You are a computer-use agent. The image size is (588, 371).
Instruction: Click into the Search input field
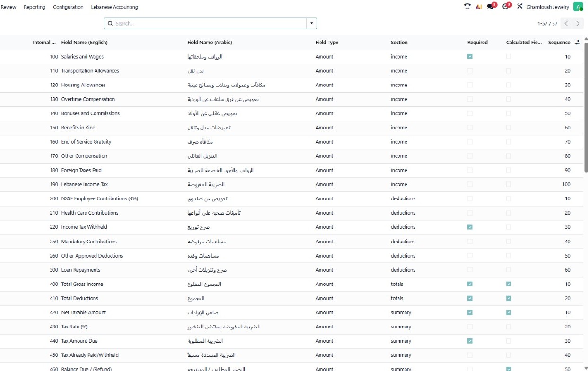(x=210, y=24)
